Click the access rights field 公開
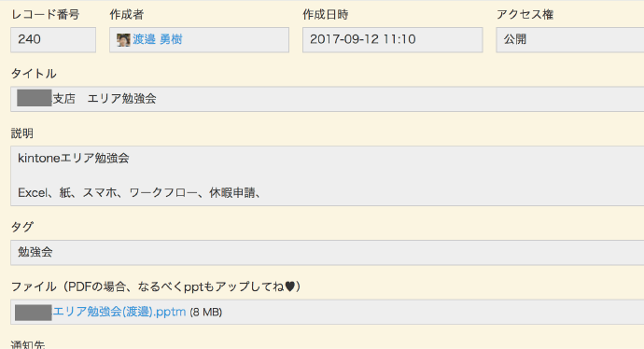The image size is (644, 349). (x=570, y=40)
